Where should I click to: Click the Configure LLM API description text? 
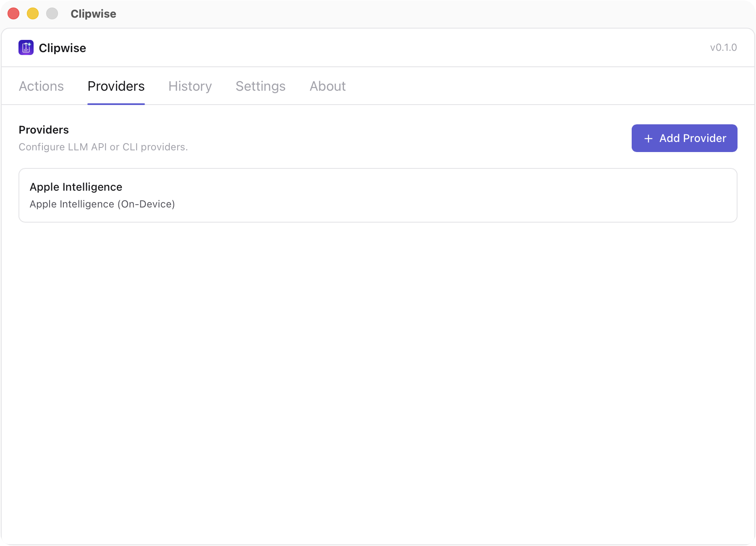tap(103, 147)
